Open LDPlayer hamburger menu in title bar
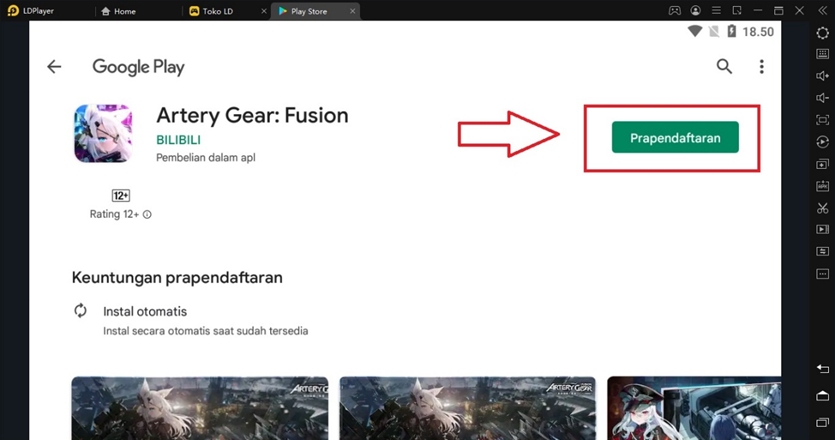Image resolution: width=835 pixels, height=440 pixels. point(716,11)
